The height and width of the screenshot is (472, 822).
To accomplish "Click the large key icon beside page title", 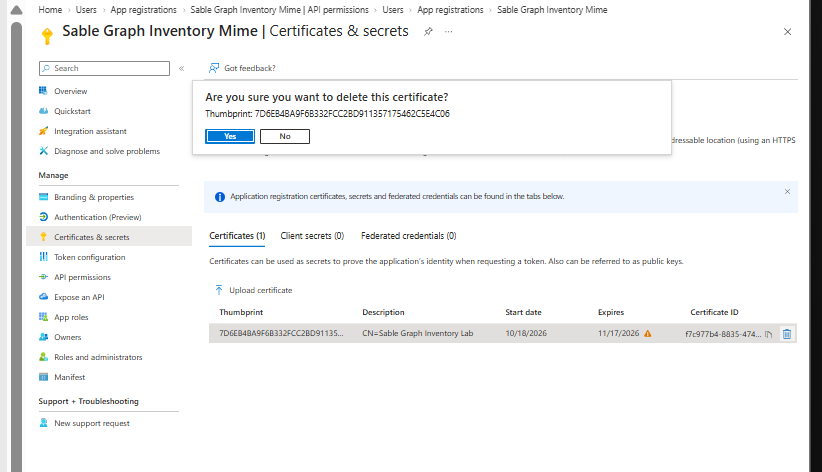I will (47, 36).
